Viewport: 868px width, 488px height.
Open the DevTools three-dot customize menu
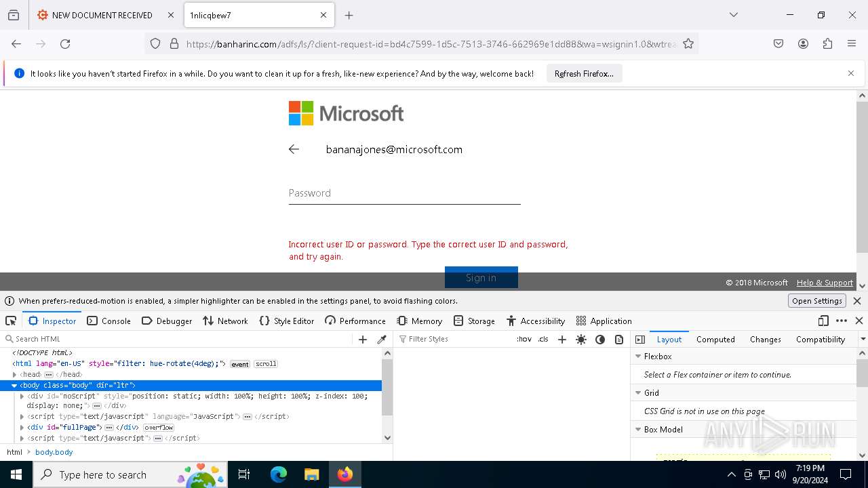click(x=842, y=321)
